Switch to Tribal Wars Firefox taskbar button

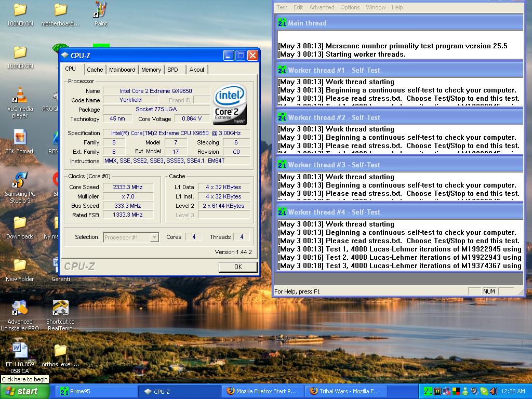click(x=347, y=391)
